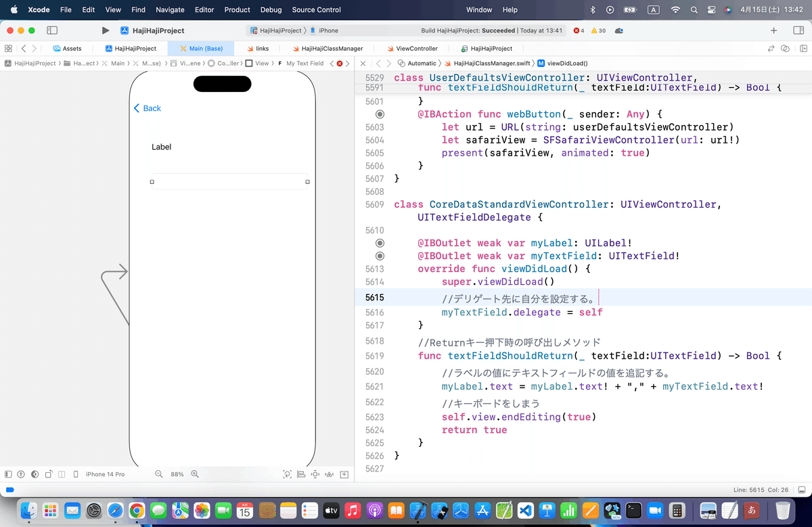Select the Label in the storyboard canvas
This screenshot has height=527, width=812.
161,147
